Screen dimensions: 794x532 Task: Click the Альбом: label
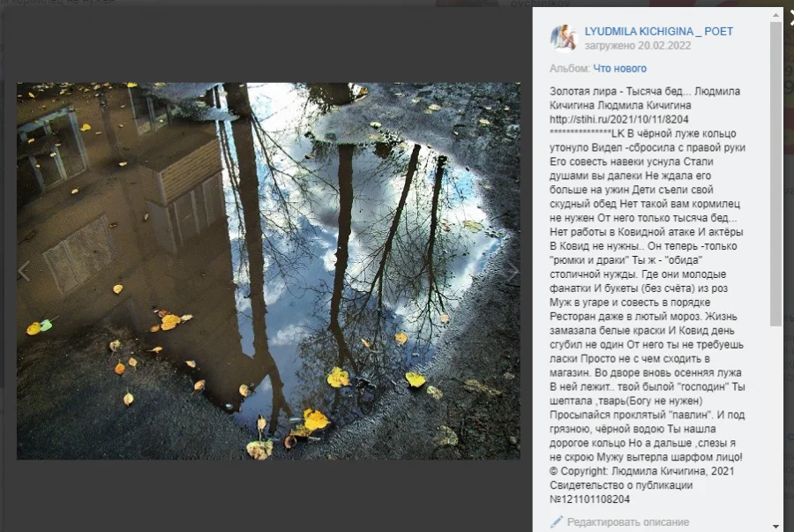coord(570,68)
